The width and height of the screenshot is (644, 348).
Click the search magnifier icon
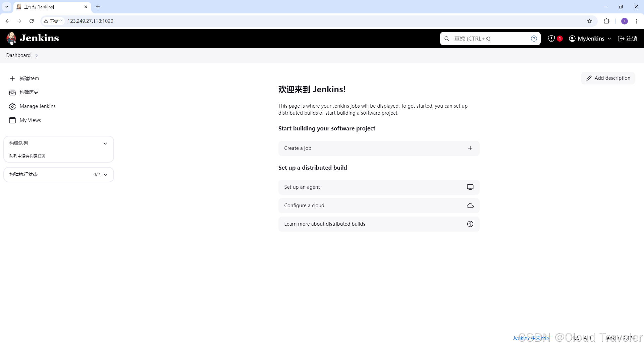(447, 39)
